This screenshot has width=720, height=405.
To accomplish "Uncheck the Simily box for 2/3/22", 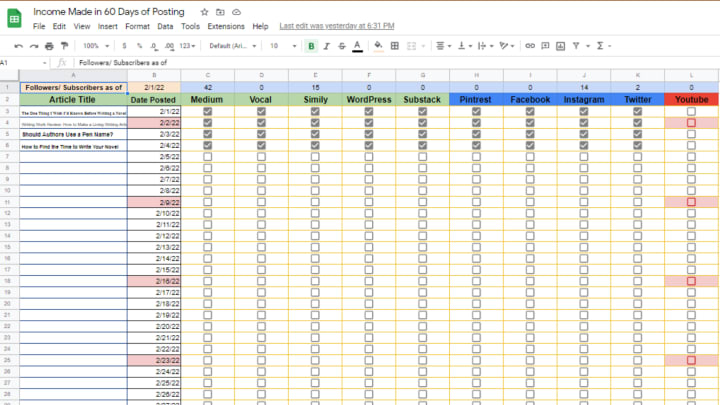I will [x=315, y=134].
